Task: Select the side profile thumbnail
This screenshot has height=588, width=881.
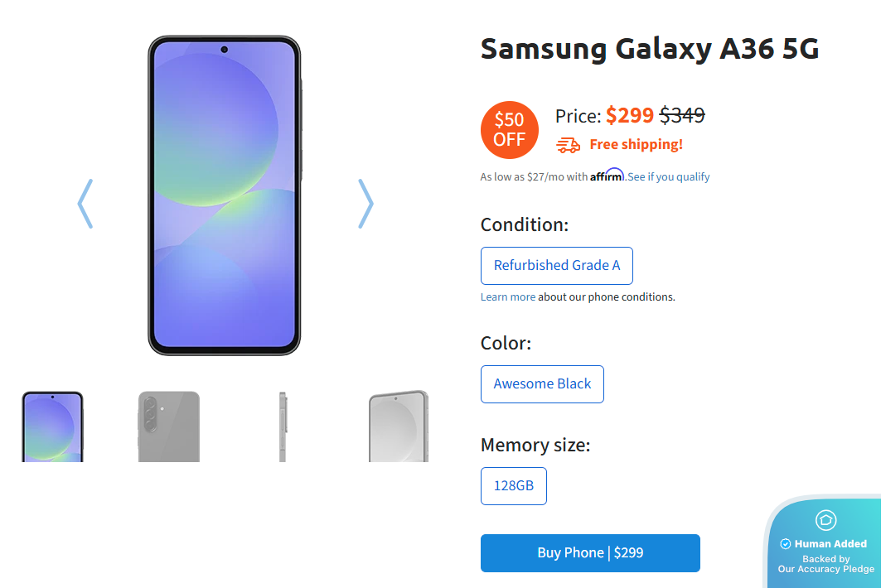Action: coord(283,427)
